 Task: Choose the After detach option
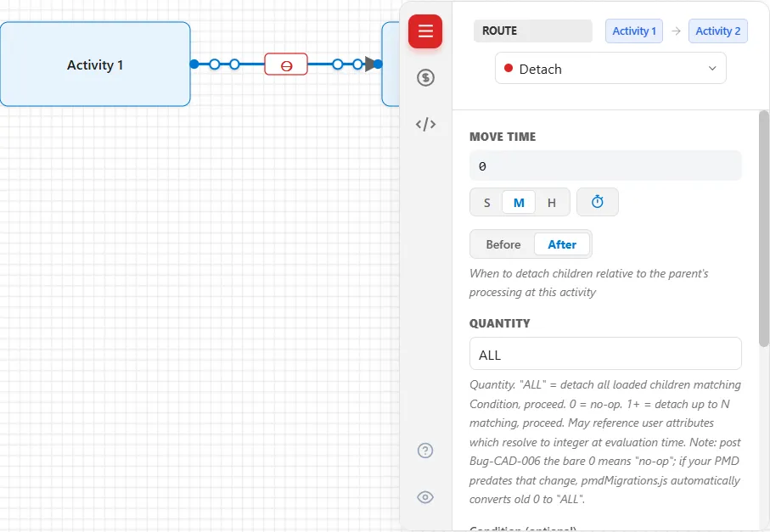click(562, 244)
